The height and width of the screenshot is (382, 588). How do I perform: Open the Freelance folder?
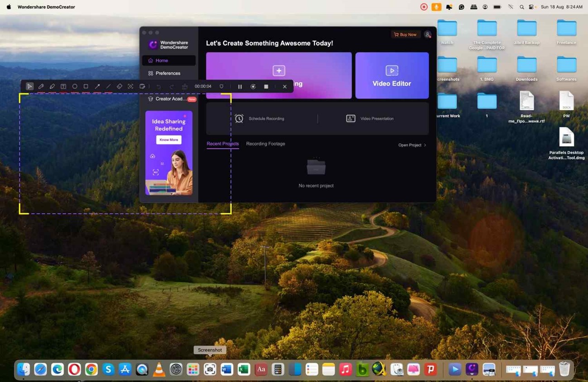click(567, 32)
